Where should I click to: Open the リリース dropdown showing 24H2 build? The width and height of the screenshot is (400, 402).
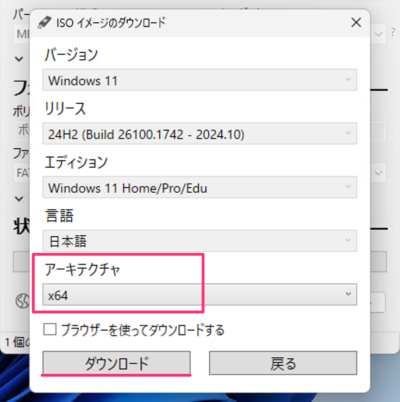coord(199,134)
